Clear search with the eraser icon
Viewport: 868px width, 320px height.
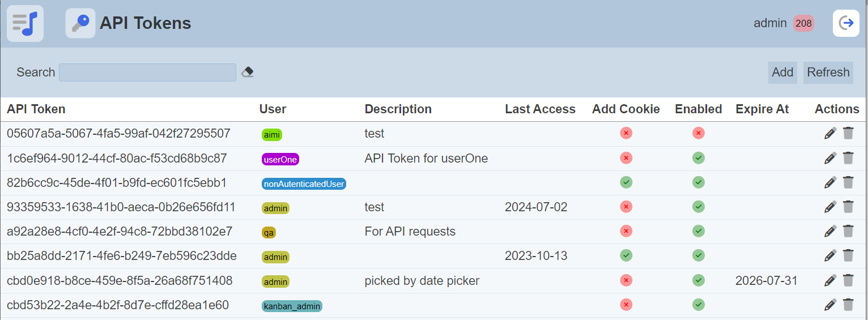247,72
